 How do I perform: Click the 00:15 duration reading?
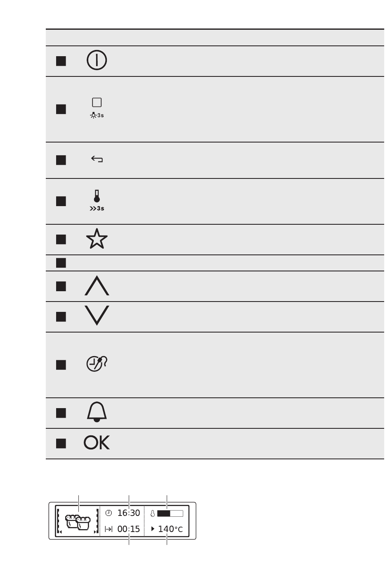point(129,529)
